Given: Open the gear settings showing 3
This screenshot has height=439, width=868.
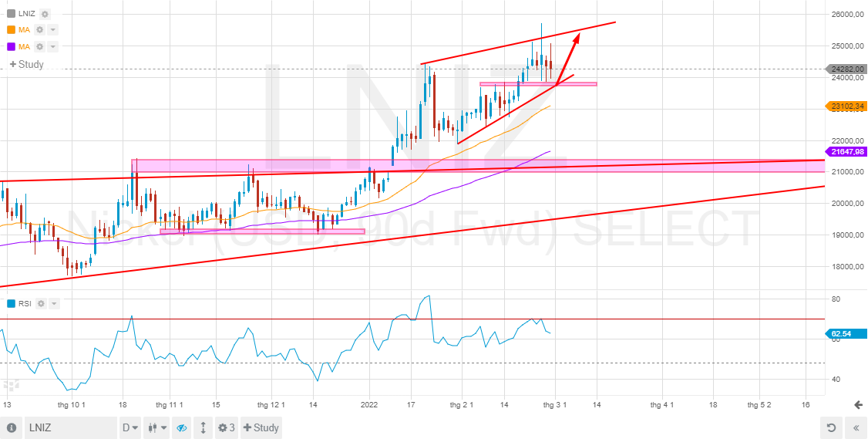Looking at the screenshot, I should pyautogui.click(x=227, y=427).
